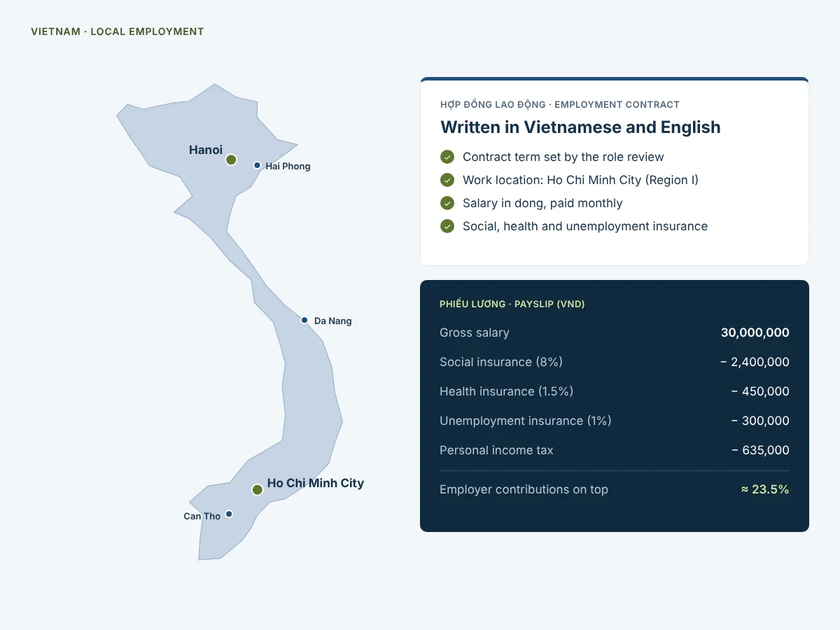Click the Hanoi city label

point(206,150)
